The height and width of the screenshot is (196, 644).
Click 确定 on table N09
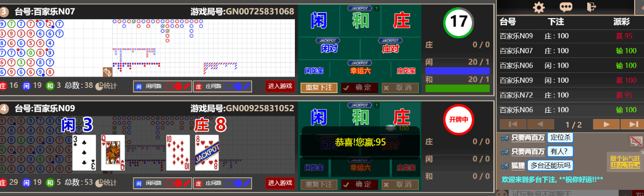[x=359, y=185]
